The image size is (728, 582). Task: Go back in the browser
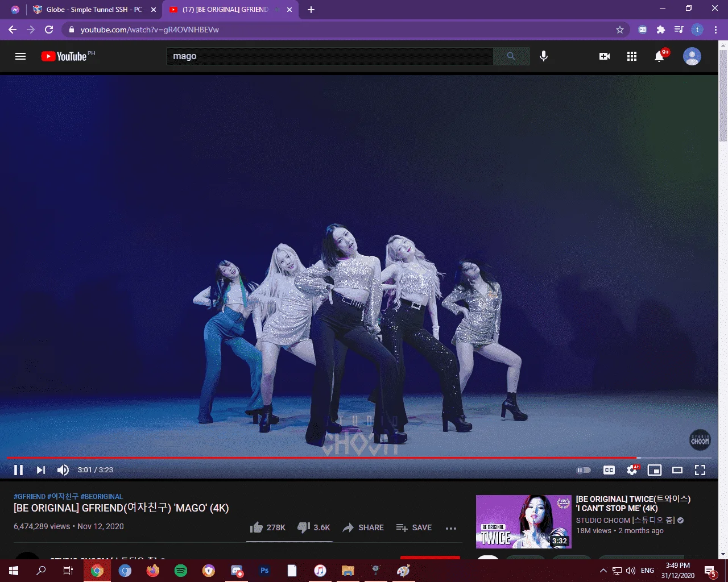(x=13, y=30)
